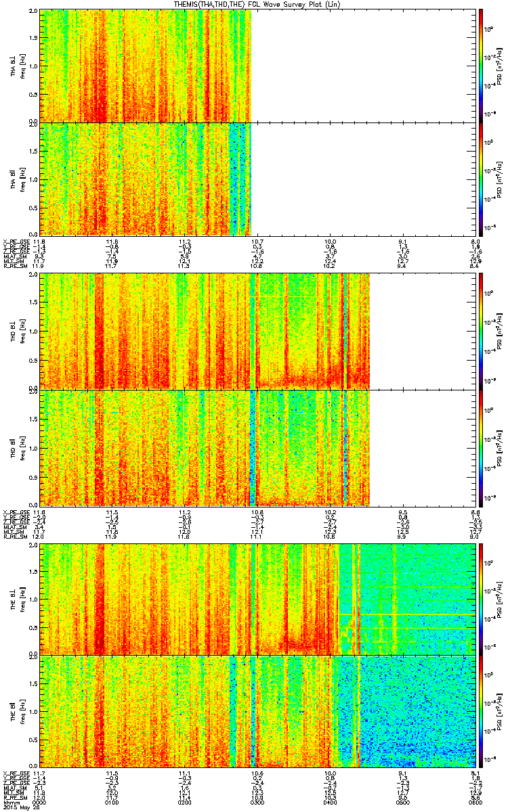
Task: Click the PSD color bar beside THE B∥
Action: [480, 710]
